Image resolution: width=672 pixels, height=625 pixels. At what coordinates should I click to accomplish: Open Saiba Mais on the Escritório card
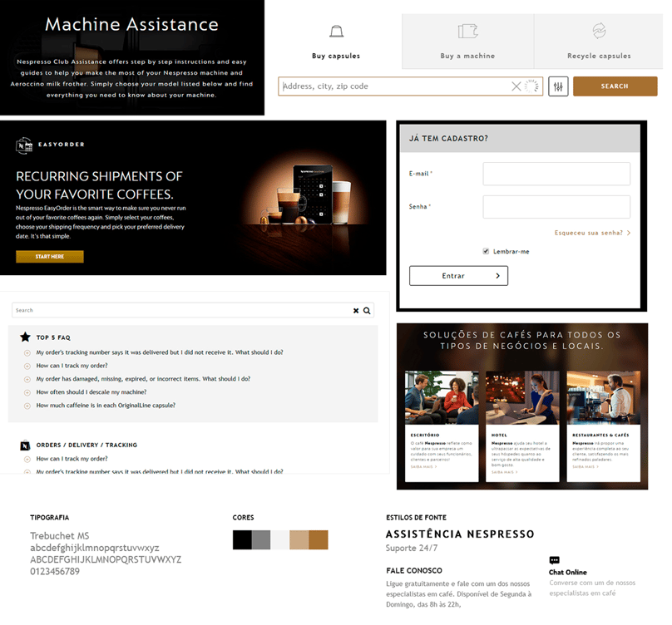click(x=423, y=467)
